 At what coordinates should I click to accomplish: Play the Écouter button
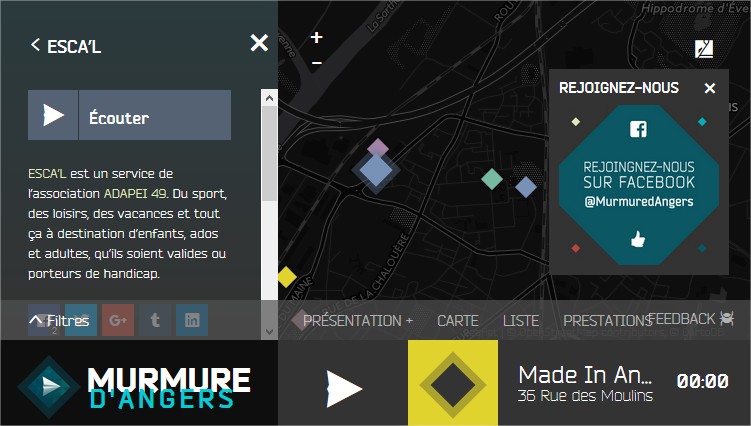coord(129,115)
